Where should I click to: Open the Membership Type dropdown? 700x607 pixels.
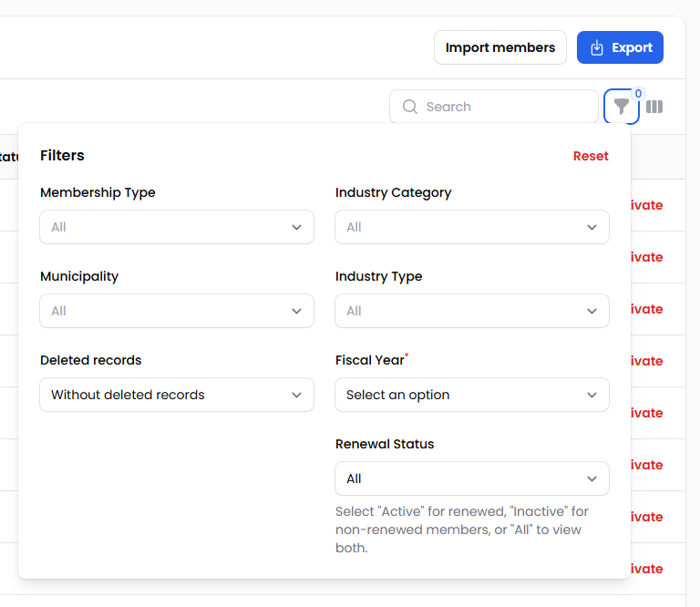coord(177,227)
